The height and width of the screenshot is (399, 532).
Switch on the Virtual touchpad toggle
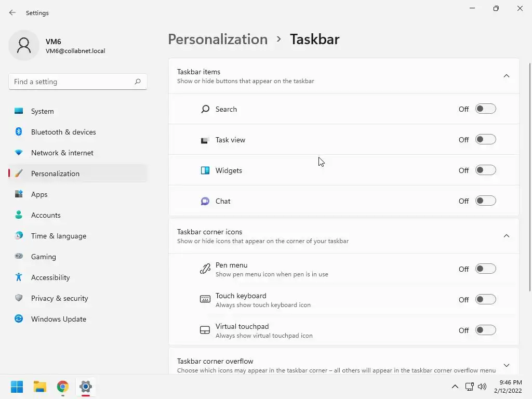[x=486, y=330]
